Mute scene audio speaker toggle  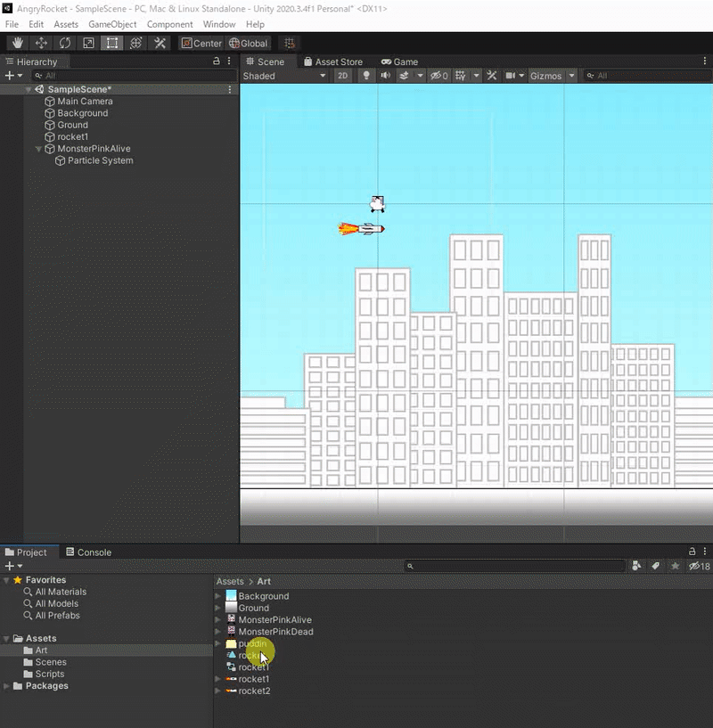[x=385, y=76]
